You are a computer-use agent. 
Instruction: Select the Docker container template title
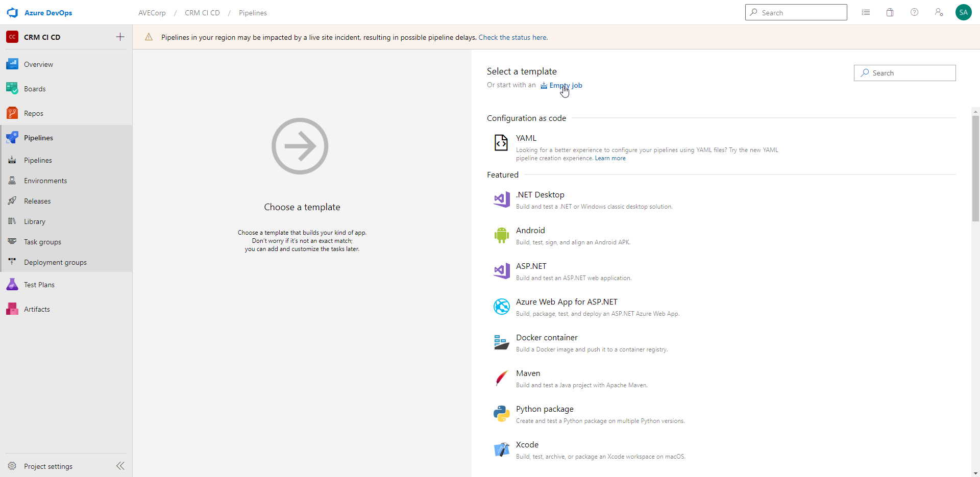(x=547, y=338)
